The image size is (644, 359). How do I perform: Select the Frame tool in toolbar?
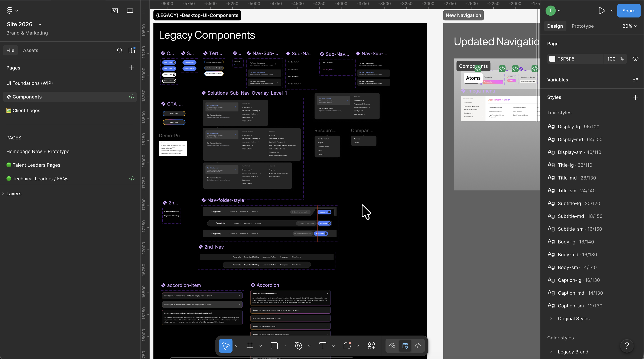point(250,346)
